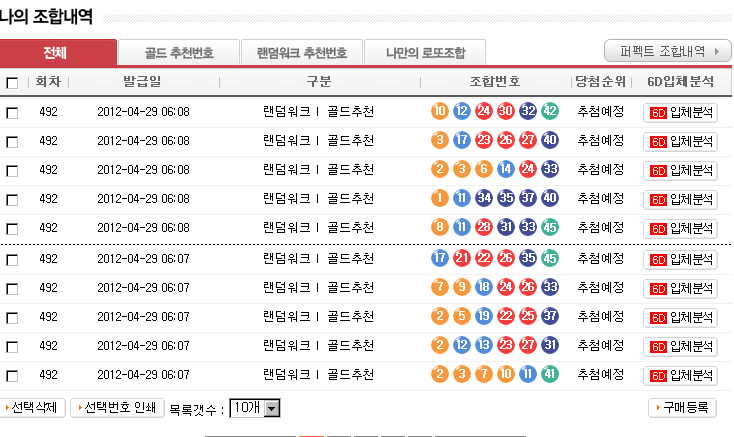Click green ball 42 in first row

[549, 111]
